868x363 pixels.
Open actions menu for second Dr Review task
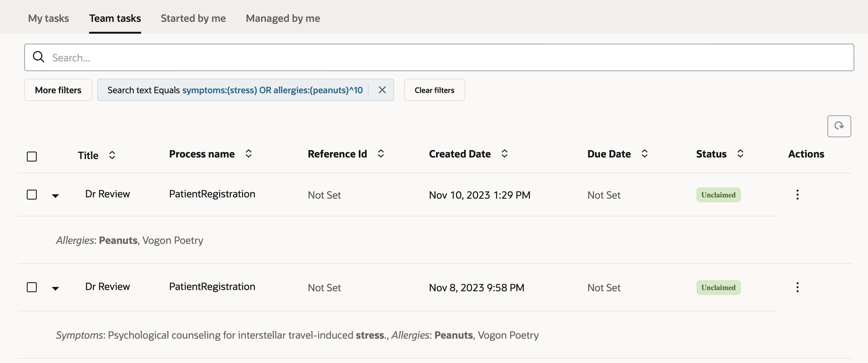click(797, 287)
